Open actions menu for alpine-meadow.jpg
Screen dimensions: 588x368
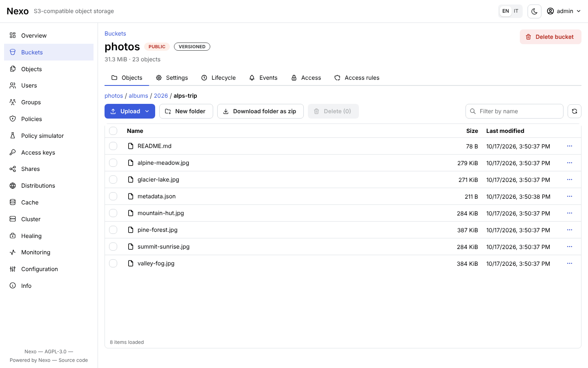(570, 163)
